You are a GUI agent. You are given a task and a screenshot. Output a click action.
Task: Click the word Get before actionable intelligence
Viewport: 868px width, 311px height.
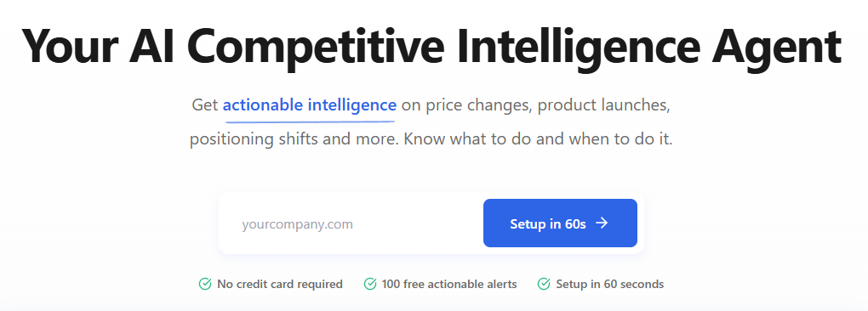[205, 105]
